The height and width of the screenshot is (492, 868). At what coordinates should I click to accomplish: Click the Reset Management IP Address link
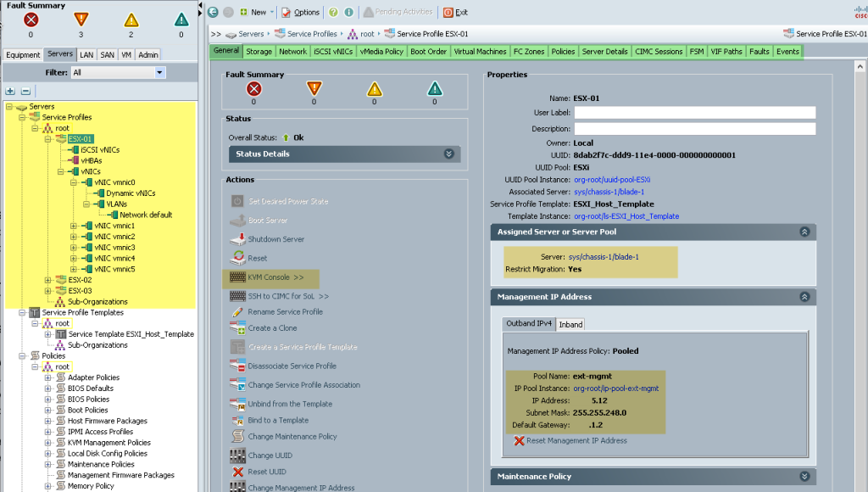[576, 440]
